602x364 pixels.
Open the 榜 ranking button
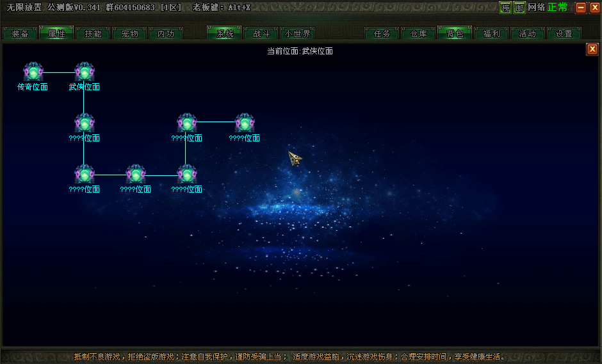[506, 8]
